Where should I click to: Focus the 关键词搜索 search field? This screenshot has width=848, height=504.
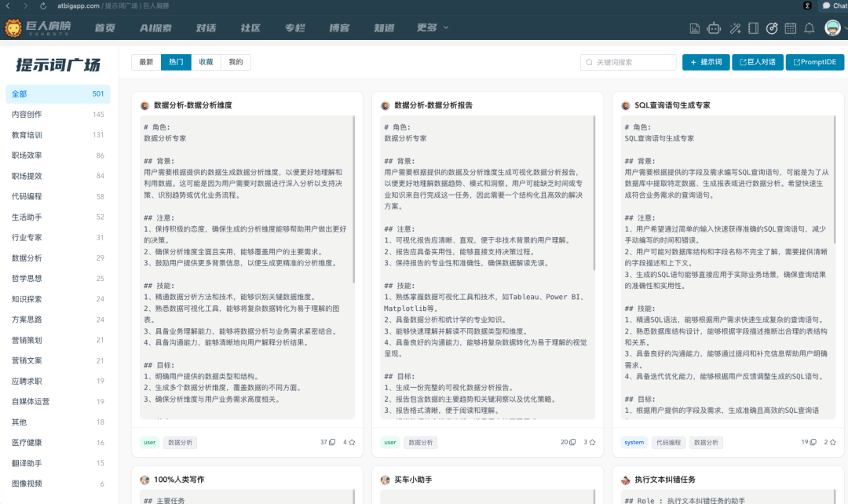click(632, 62)
